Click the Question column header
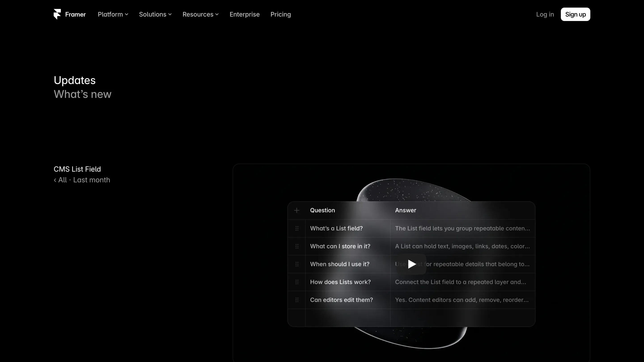This screenshot has height=362, width=644. click(322, 210)
